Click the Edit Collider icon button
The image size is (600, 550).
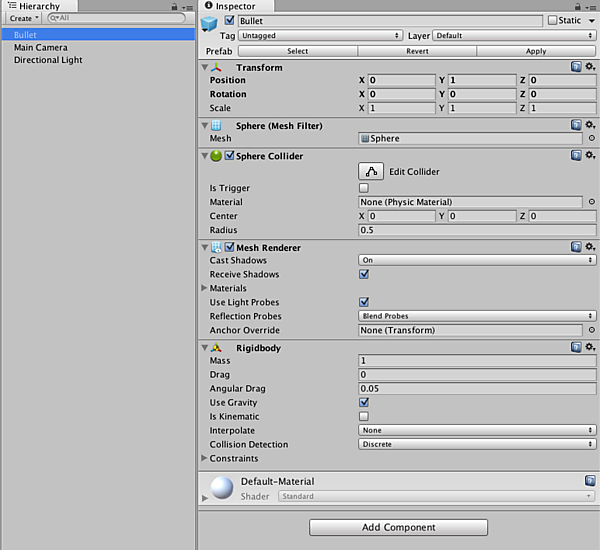[371, 171]
